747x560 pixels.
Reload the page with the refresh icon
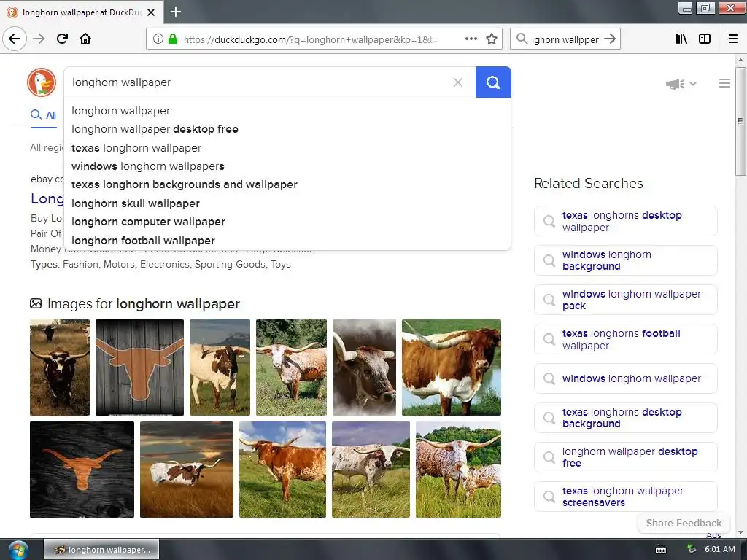coord(62,39)
